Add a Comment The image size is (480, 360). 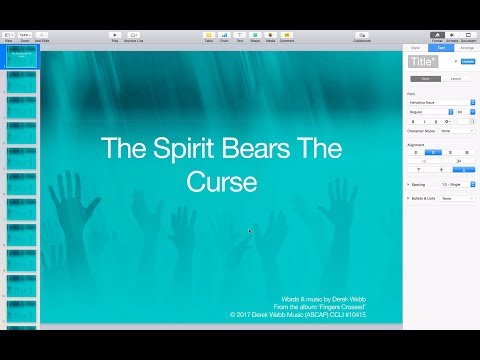(x=287, y=35)
